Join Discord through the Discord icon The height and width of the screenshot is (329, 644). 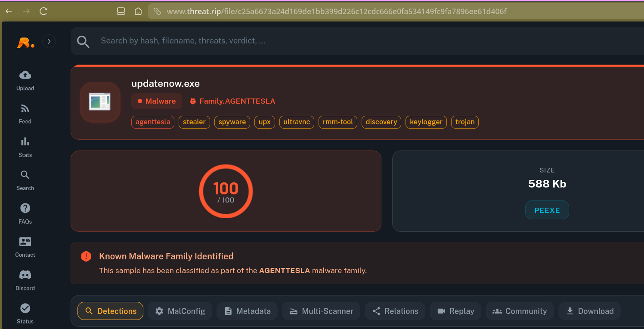click(x=25, y=280)
